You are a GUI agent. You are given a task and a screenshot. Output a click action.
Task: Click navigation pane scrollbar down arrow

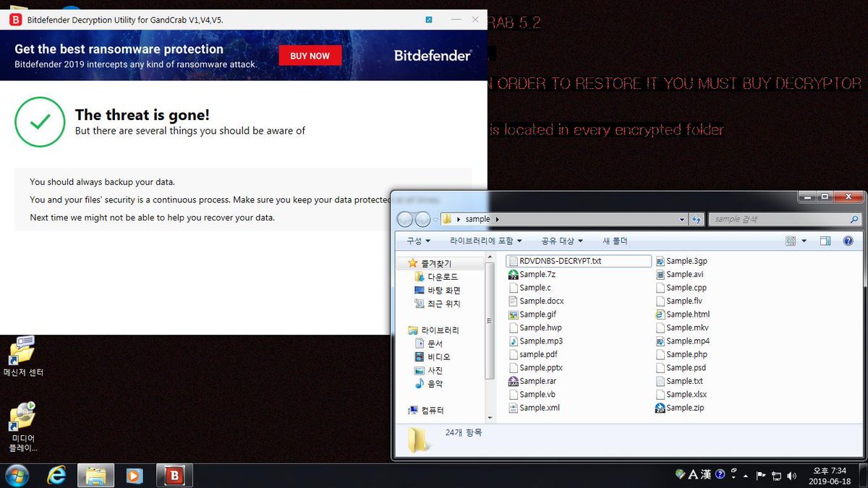[x=491, y=417]
